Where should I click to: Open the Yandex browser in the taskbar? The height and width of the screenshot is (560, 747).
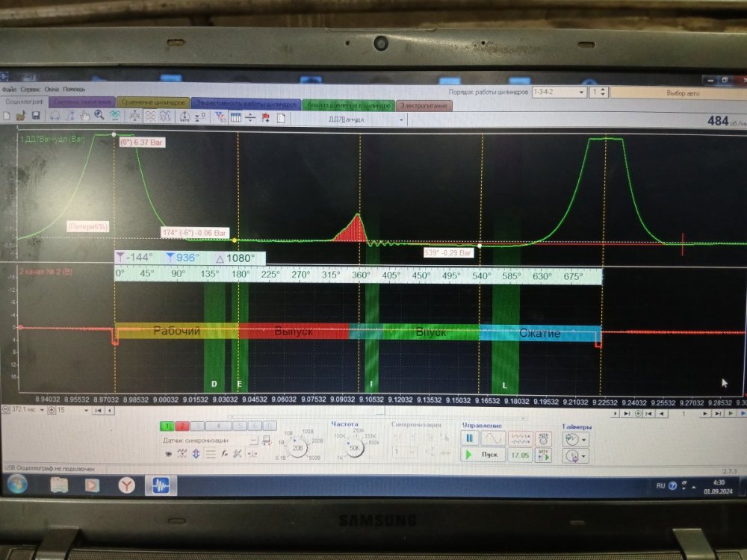[x=127, y=485]
